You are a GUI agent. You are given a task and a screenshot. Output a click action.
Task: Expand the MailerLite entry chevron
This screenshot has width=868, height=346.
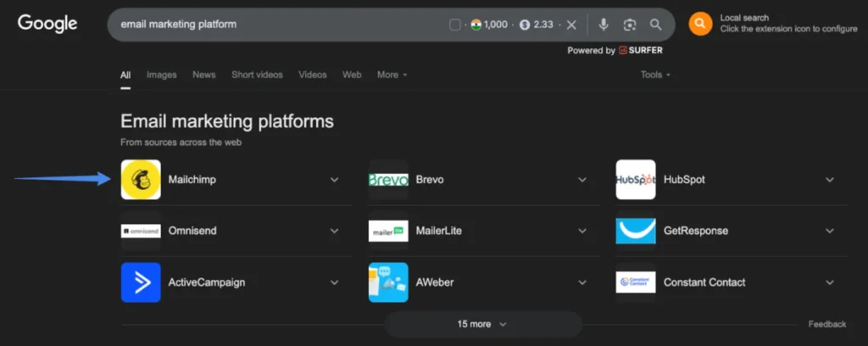tap(581, 231)
